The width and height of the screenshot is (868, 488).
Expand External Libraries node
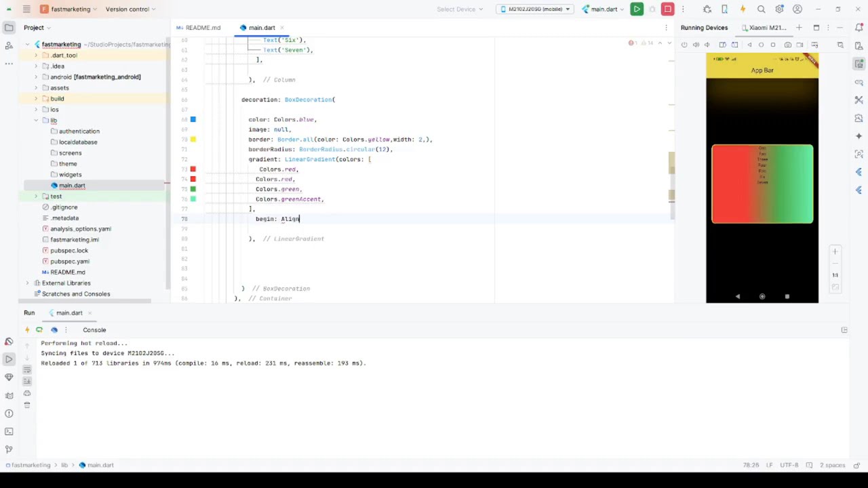click(x=28, y=283)
